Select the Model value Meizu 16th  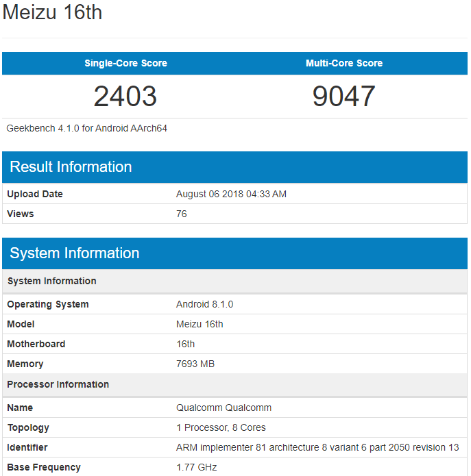coord(200,324)
